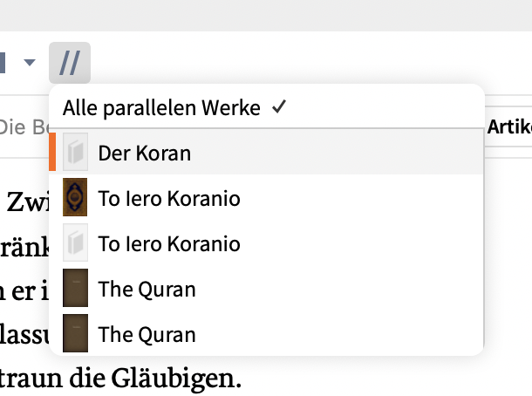532x396 pixels.
Task: Click the last brown The Quran cover thumbnail
Action: (75, 333)
